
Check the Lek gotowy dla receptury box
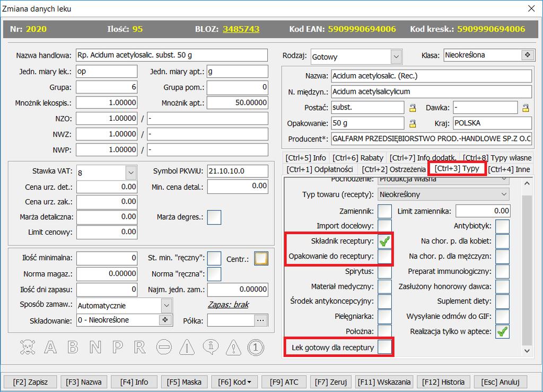384,346
